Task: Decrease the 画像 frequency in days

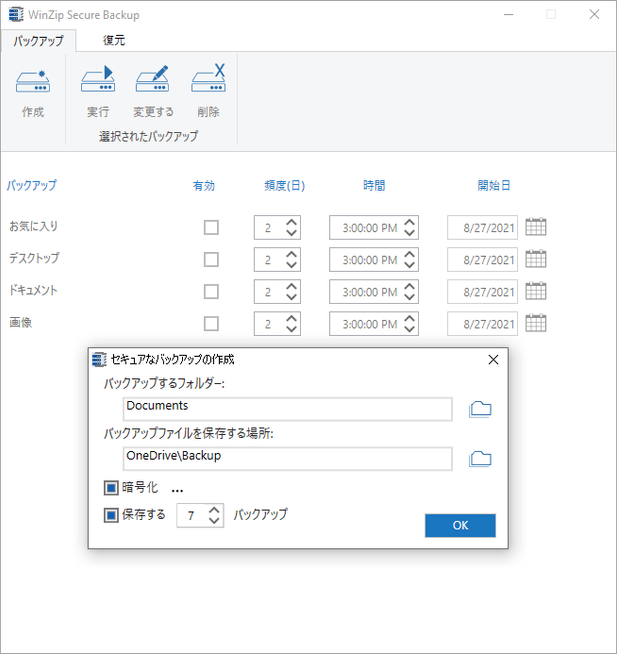Action: (291, 329)
